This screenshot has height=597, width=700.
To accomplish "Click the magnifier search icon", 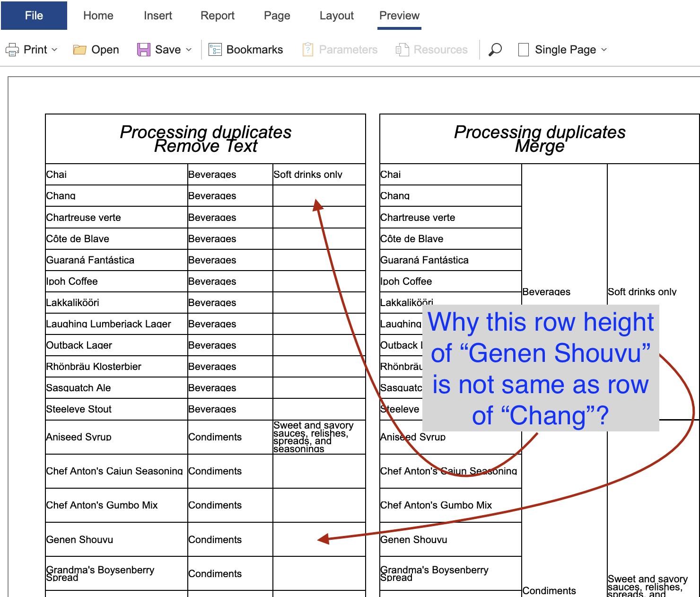I will click(x=495, y=50).
